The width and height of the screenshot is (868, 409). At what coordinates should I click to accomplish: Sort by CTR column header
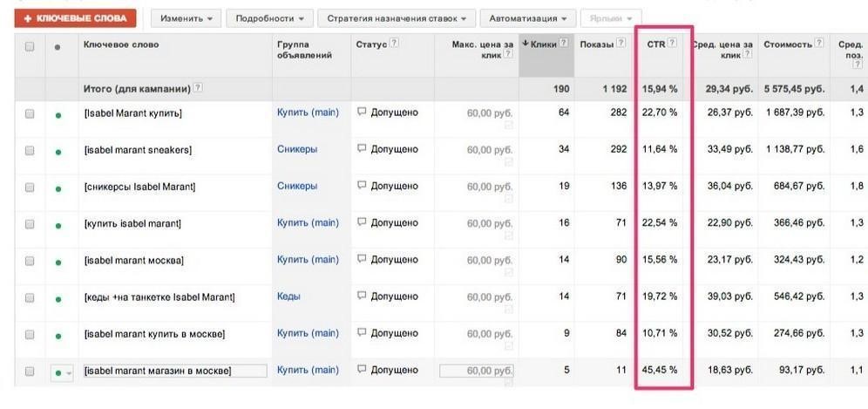(x=656, y=44)
